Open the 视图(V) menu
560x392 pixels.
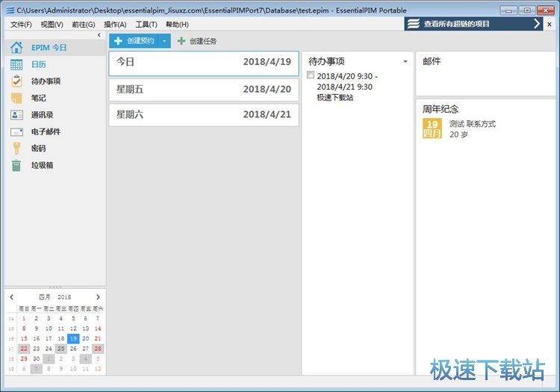click(x=52, y=25)
